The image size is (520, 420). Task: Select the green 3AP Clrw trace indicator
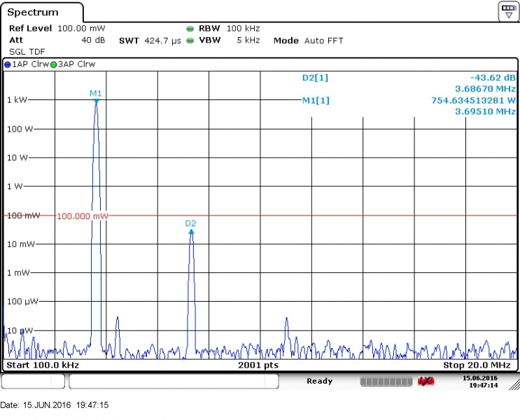coord(53,64)
